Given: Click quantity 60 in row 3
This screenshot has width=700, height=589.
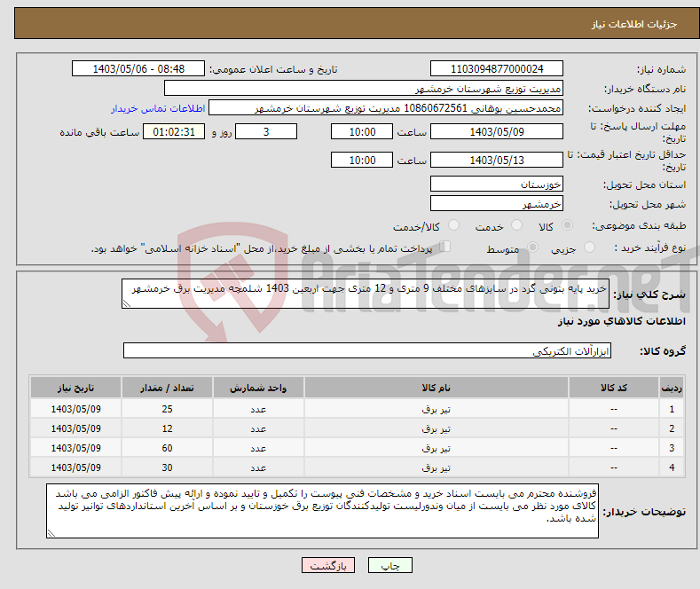Looking at the screenshot, I should pyautogui.click(x=167, y=449).
